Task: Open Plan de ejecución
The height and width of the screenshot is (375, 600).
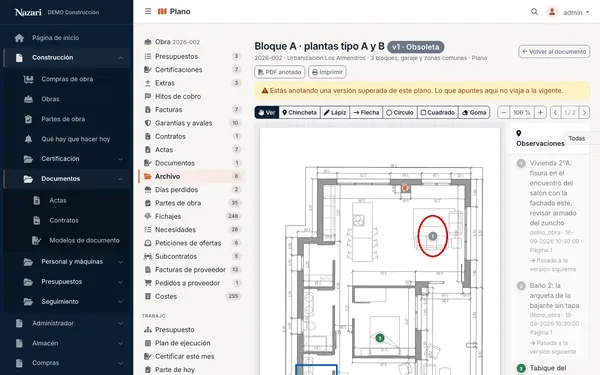Action: (x=191, y=343)
